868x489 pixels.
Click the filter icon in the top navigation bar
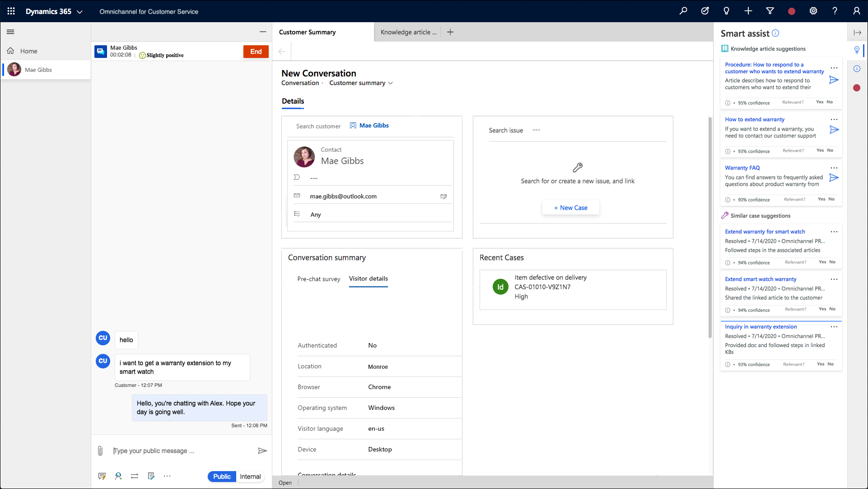click(x=770, y=11)
